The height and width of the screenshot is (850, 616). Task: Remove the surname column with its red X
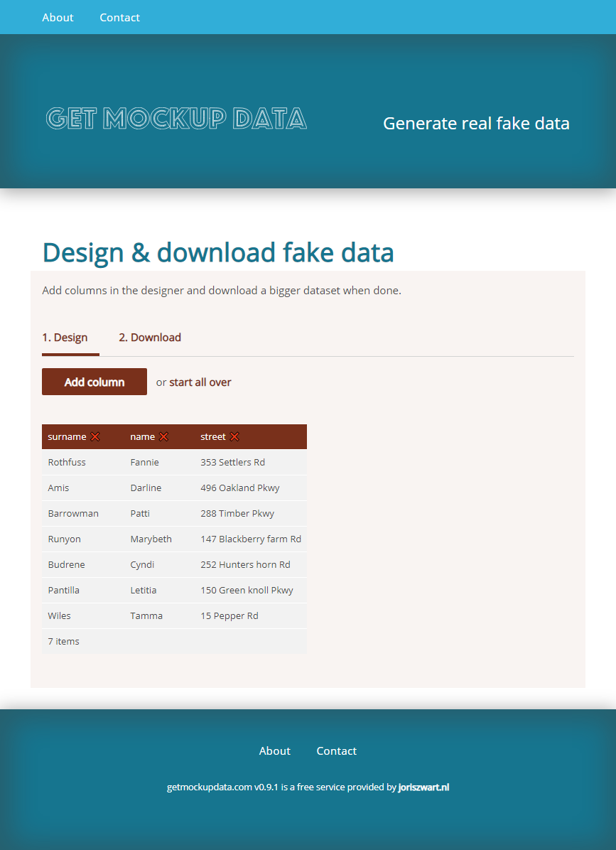pyautogui.click(x=95, y=436)
